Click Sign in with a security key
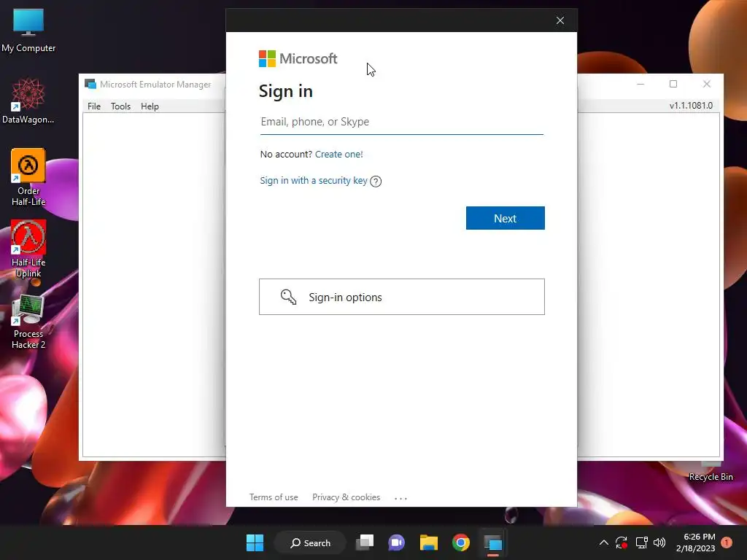The width and height of the screenshot is (747, 560). (314, 181)
